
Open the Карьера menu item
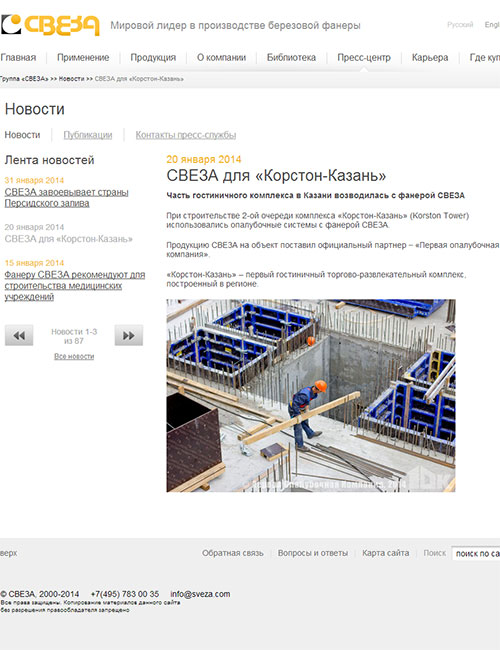(x=430, y=58)
